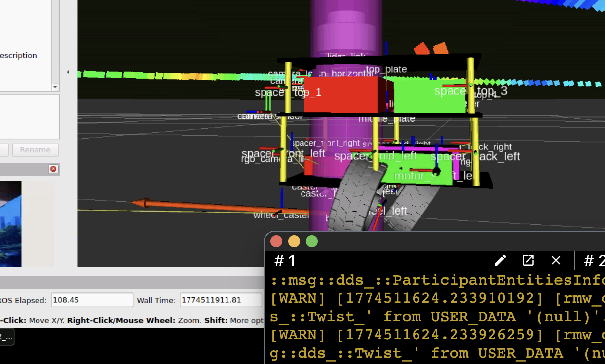
Task: Select terminal tab #1
Action: tap(285, 261)
